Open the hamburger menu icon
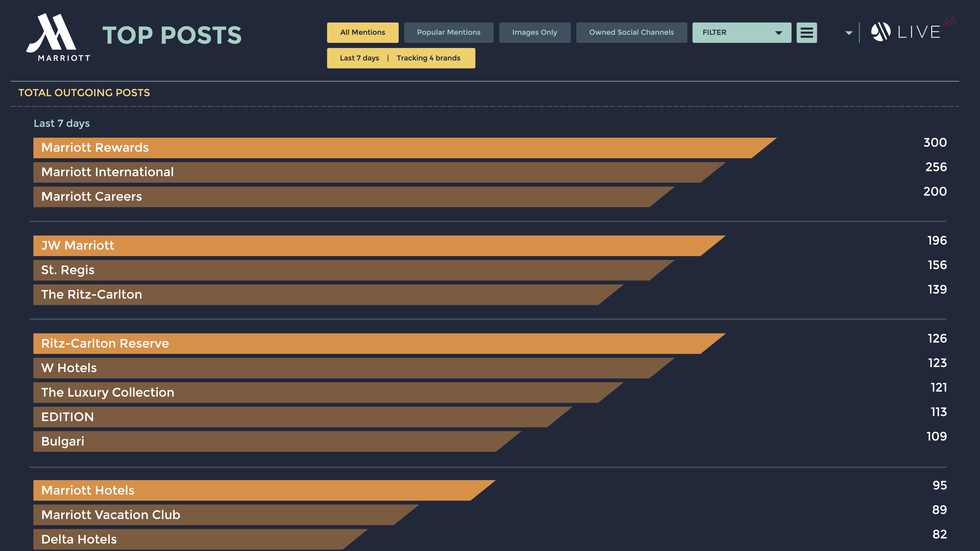Viewport: 980px width, 551px height. pyautogui.click(x=807, y=33)
